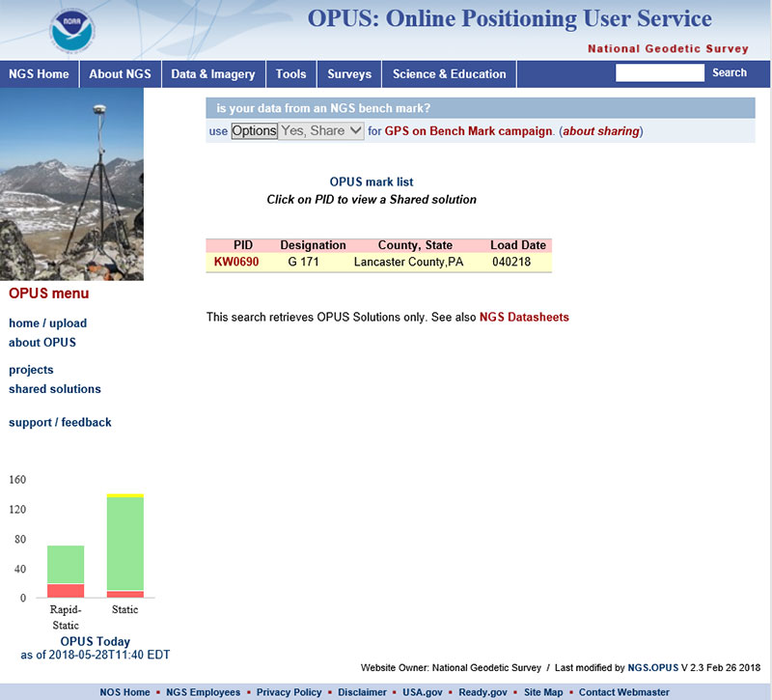Open Privacy Policy footer link

click(x=289, y=692)
